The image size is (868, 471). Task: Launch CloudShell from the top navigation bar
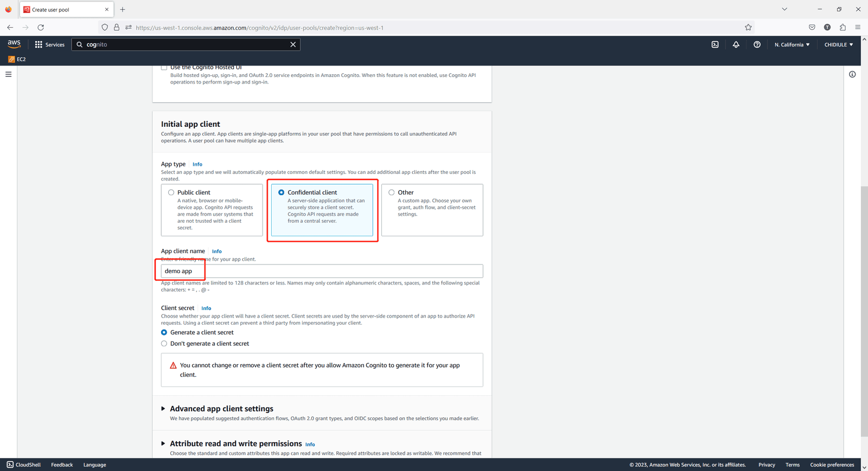(715, 44)
